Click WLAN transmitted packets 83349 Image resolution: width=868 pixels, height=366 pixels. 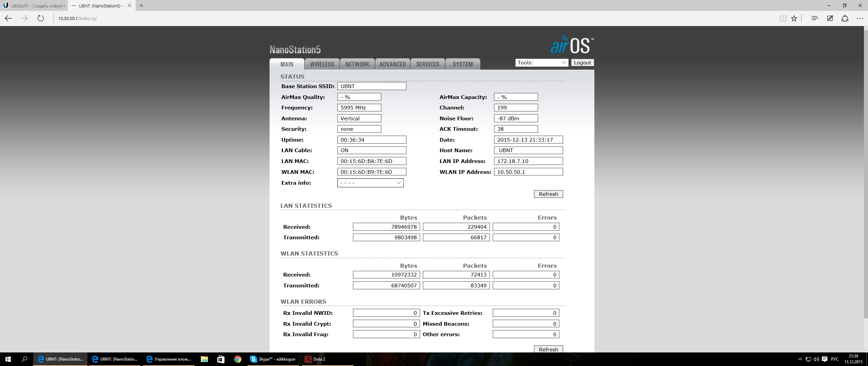coord(456,285)
